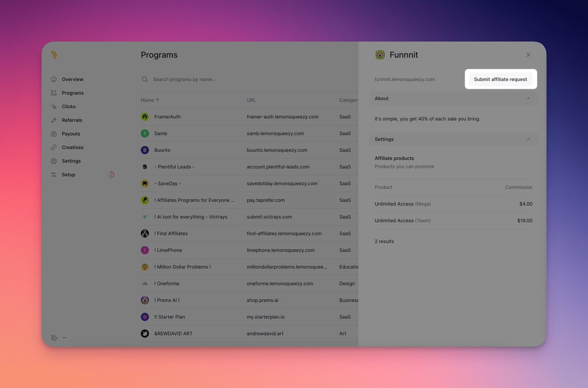
Task: Click the funnnit.lemonsqueezy.com link
Action: coord(405,79)
